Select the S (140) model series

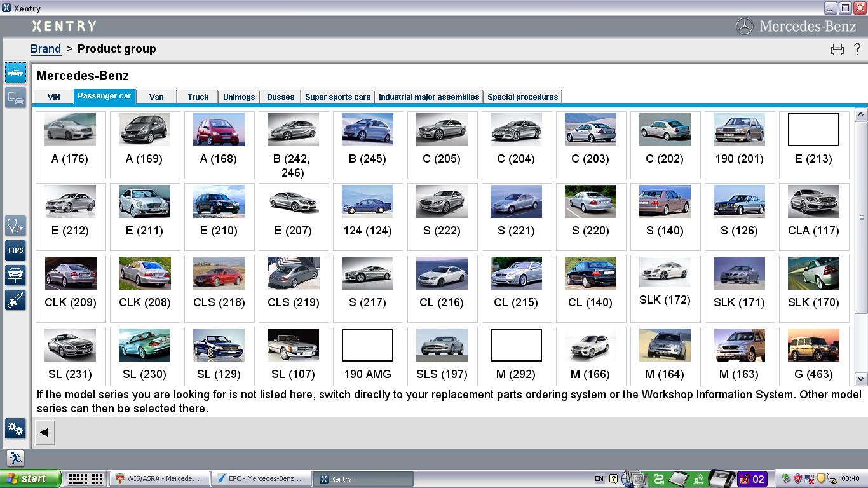(665, 217)
